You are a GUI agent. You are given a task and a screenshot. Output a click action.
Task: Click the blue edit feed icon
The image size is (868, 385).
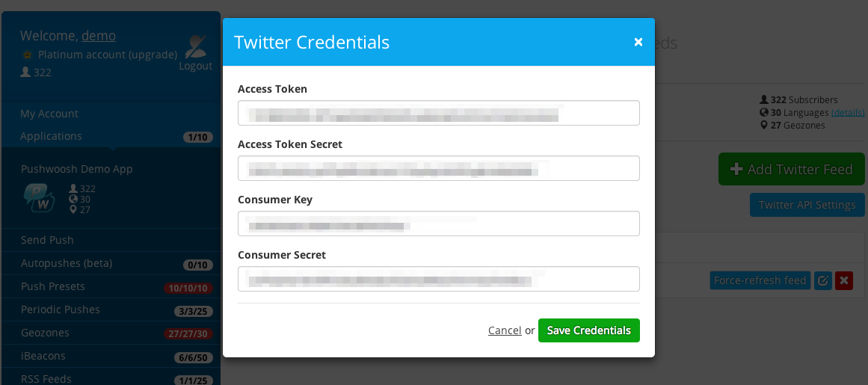point(823,280)
